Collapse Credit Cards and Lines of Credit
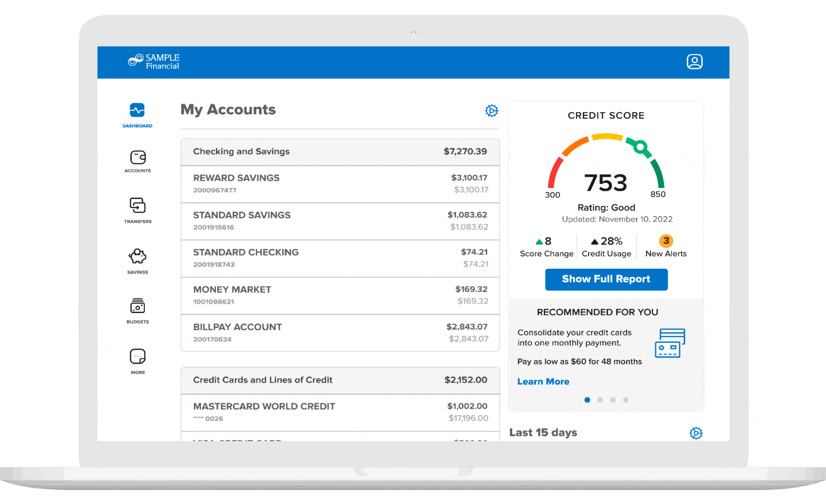Screen dimensions: 826x504 pos(340,380)
